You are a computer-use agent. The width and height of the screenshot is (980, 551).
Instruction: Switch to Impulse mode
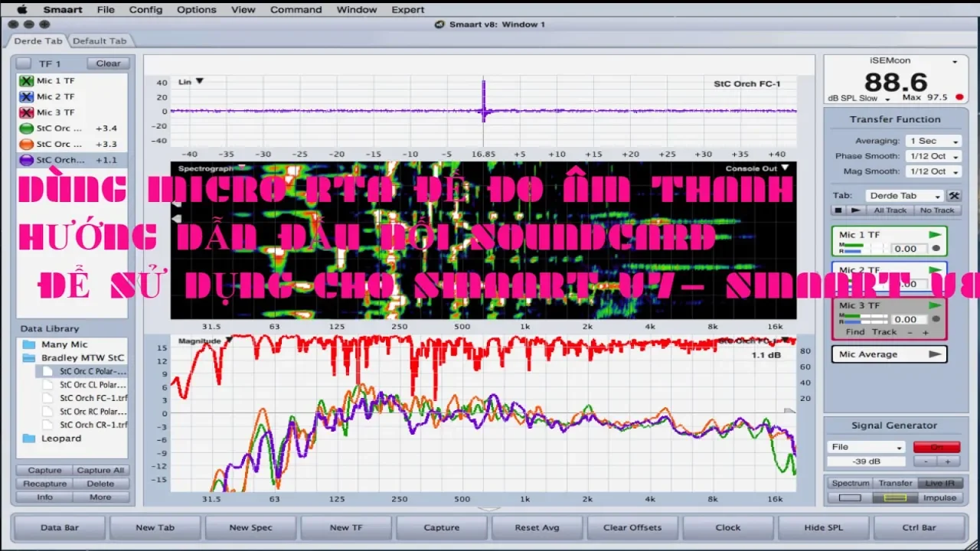pos(939,497)
